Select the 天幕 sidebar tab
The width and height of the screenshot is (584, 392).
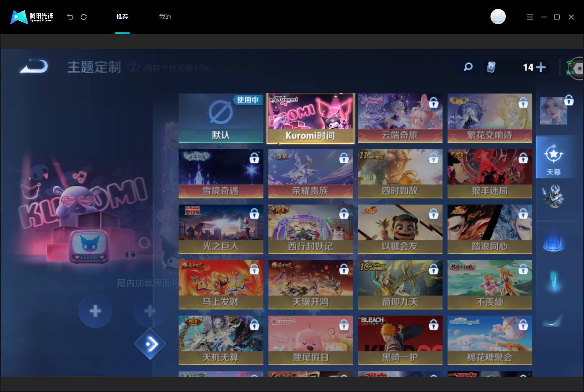point(553,157)
